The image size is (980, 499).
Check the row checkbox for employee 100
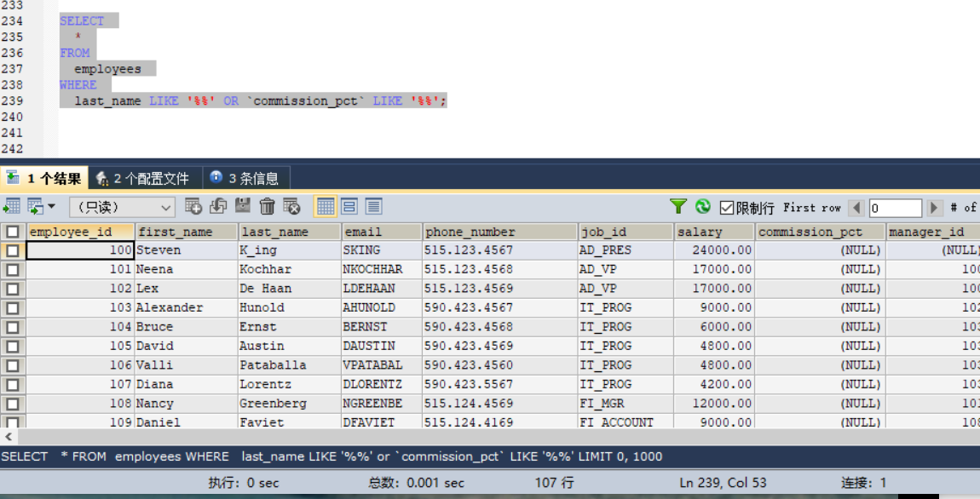point(13,250)
